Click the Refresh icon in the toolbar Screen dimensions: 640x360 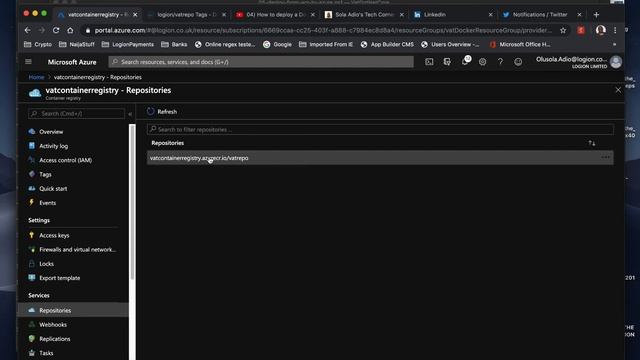point(150,111)
